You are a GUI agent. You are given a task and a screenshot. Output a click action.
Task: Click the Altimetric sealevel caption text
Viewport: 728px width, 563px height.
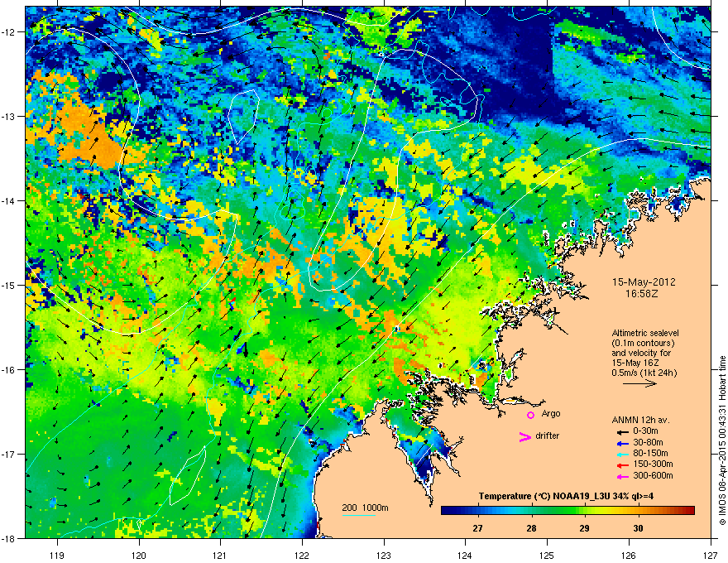(x=645, y=353)
